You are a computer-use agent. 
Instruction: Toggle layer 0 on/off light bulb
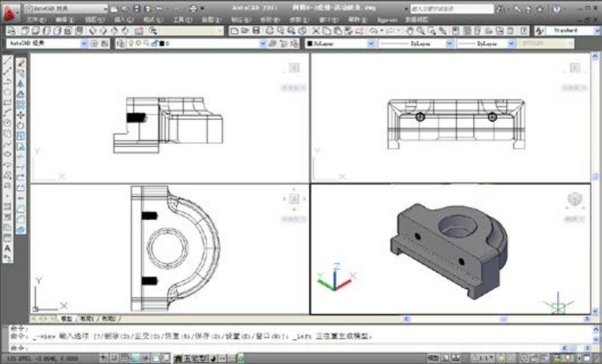coord(131,43)
